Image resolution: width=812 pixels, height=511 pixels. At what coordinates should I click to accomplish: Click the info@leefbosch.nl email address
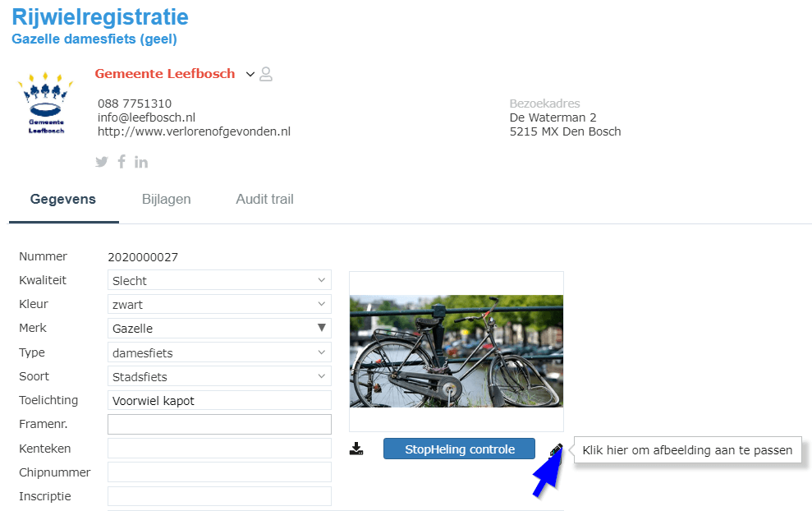[x=146, y=117]
